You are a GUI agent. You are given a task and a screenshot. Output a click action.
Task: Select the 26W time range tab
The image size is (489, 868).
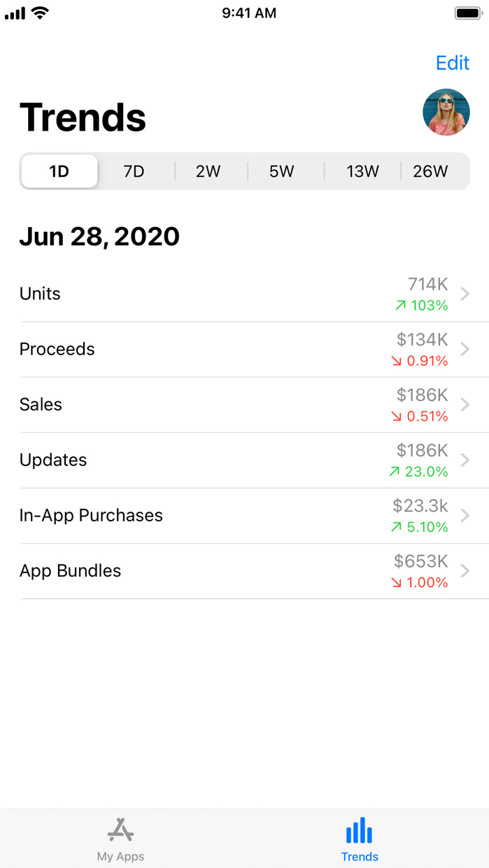pos(430,171)
